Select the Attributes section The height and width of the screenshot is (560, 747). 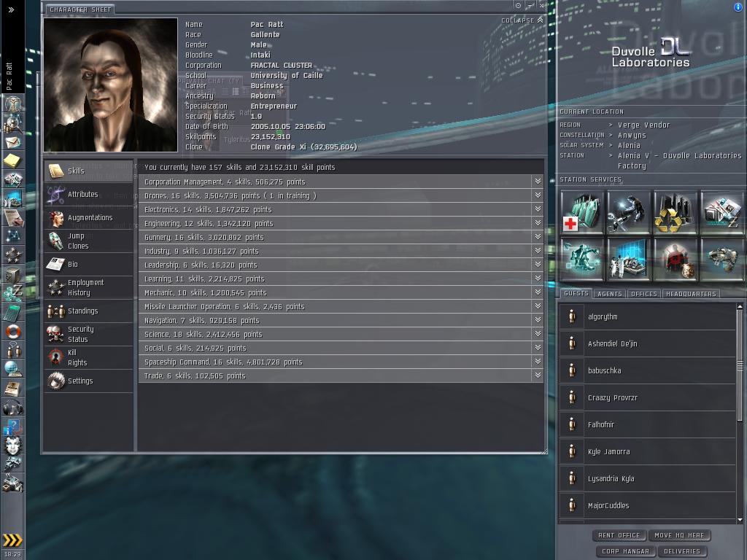tap(88, 194)
